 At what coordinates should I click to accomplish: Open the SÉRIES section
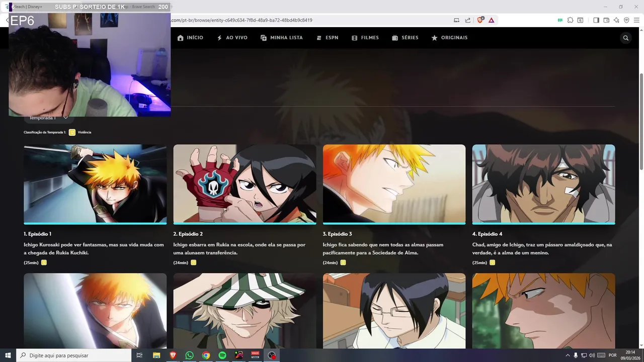point(405,38)
